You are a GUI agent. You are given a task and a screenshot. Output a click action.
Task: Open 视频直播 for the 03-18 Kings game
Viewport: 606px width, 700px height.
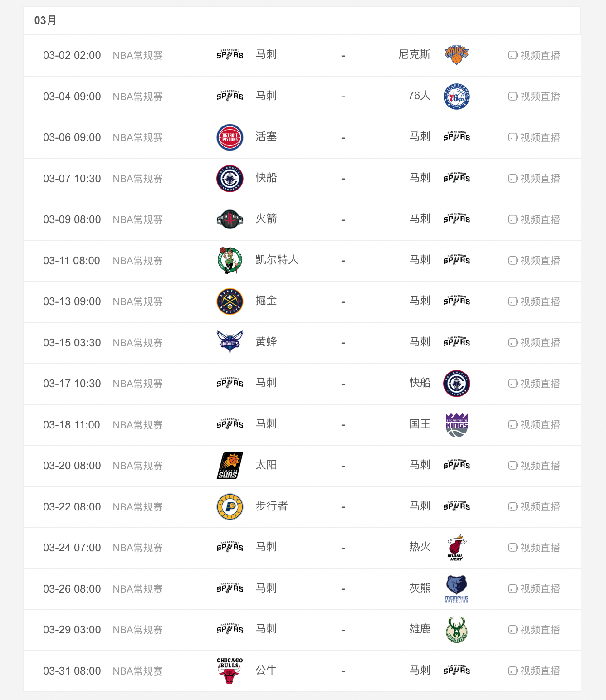tap(534, 425)
